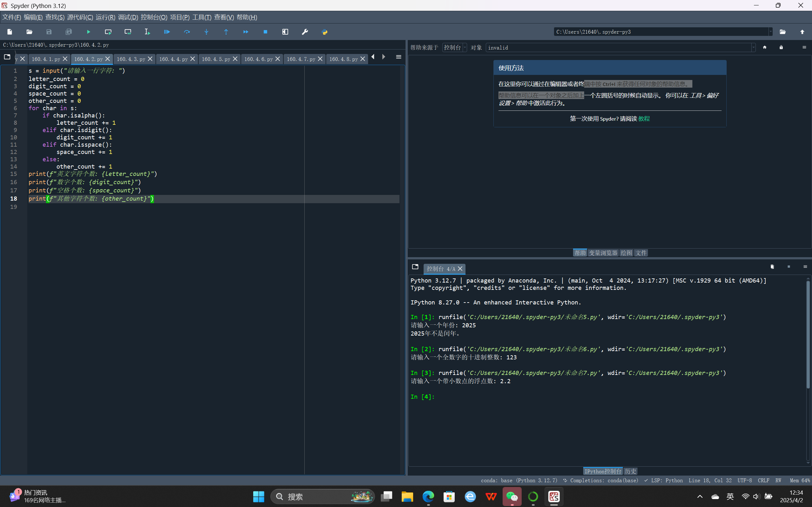Toggle the help pane lock icon
This screenshot has width=812, height=507.
pyautogui.click(x=781, y=47)
